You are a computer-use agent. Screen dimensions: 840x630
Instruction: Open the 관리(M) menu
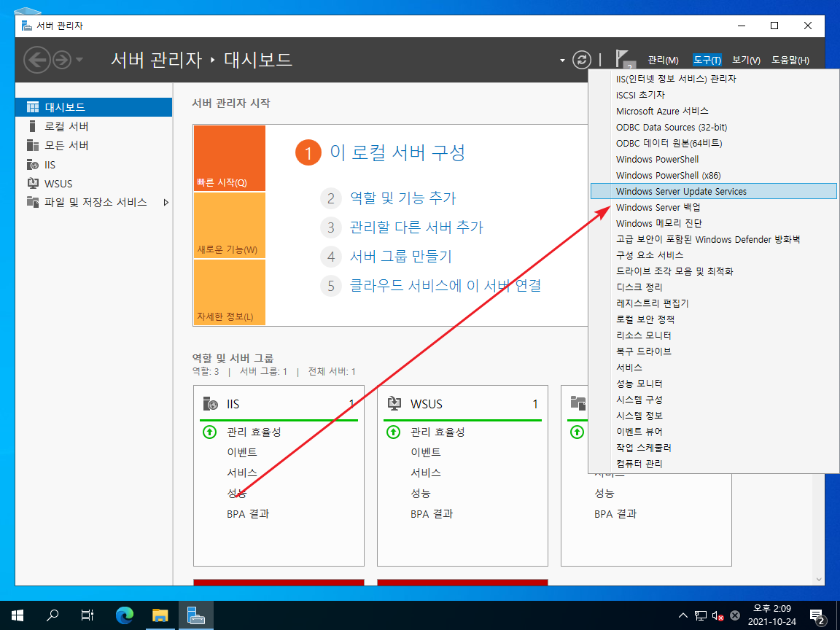point(663,60)
